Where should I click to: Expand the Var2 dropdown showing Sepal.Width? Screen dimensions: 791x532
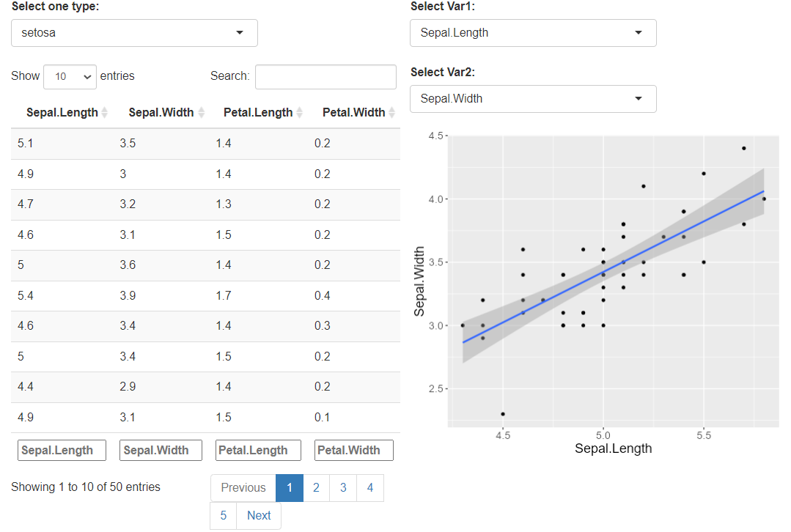pos(533,99)
